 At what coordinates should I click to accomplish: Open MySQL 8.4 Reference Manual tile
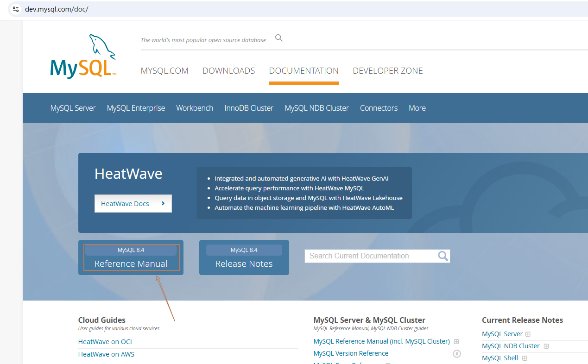131,257
